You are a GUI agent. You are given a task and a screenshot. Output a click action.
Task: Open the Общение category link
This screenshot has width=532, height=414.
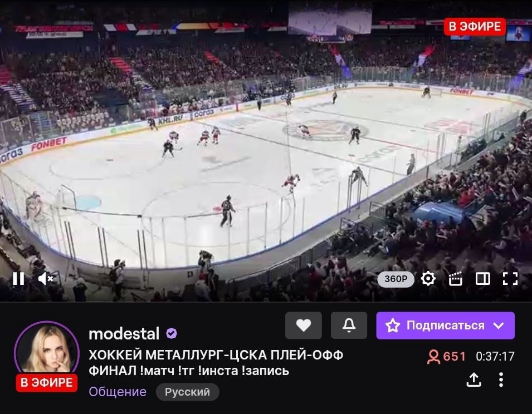tap(118, 392)
